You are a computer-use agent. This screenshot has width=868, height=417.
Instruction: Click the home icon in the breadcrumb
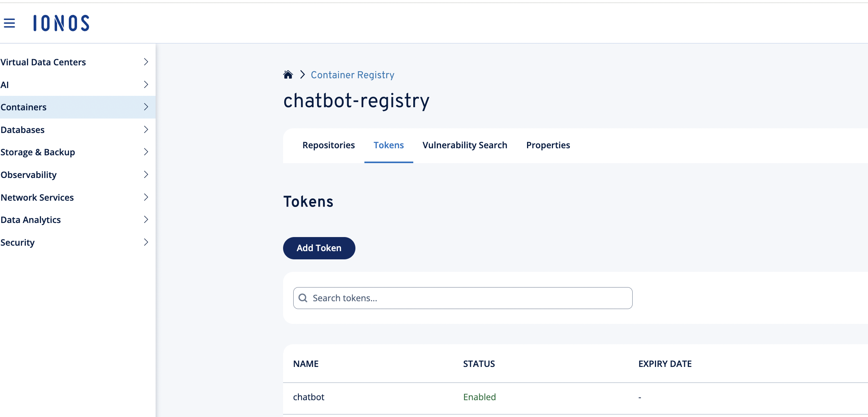[288, 74]
